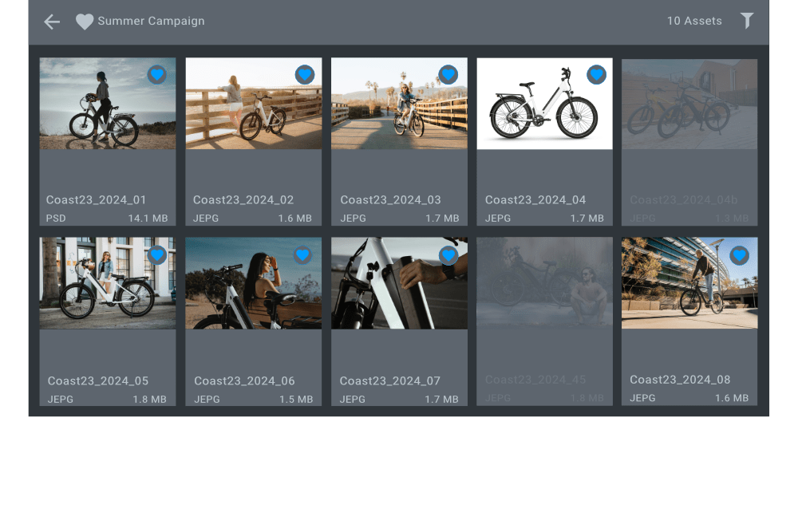Image resolution: width=798 pixels, height=532 pixels.
Task: Open the filter funnel icon
Action: pyautogui.click(x=746, y=21)
